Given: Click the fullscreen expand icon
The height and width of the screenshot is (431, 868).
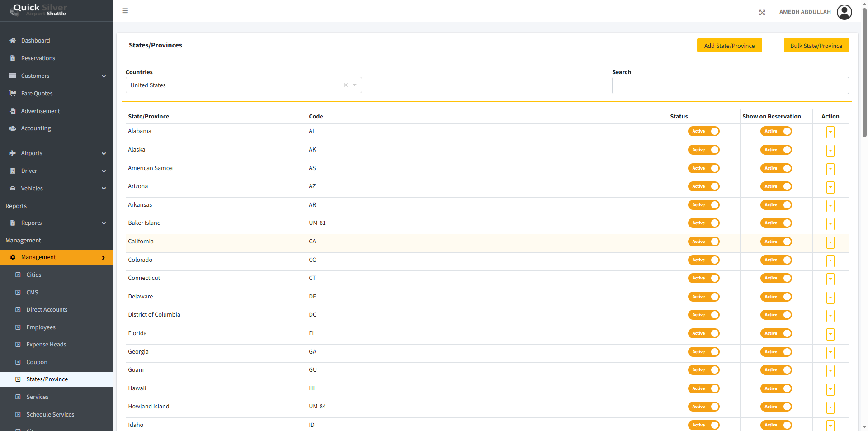Looking at the screenshot, I should pos(762,13).
